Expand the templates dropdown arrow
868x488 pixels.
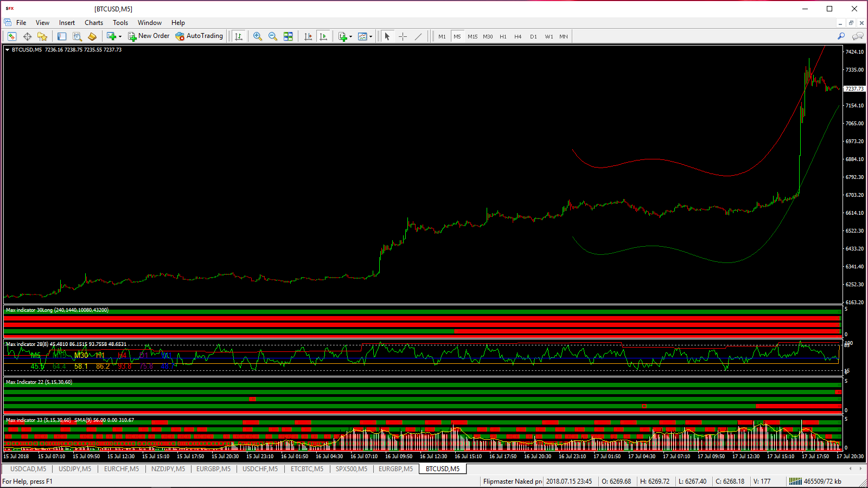point(371,37)
